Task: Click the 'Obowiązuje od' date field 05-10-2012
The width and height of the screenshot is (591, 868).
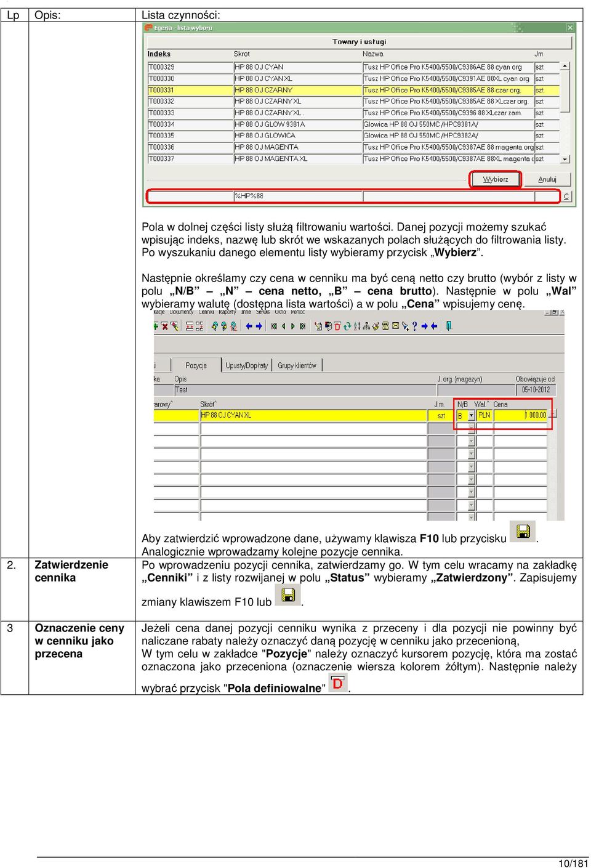Action: pos(536,389)
